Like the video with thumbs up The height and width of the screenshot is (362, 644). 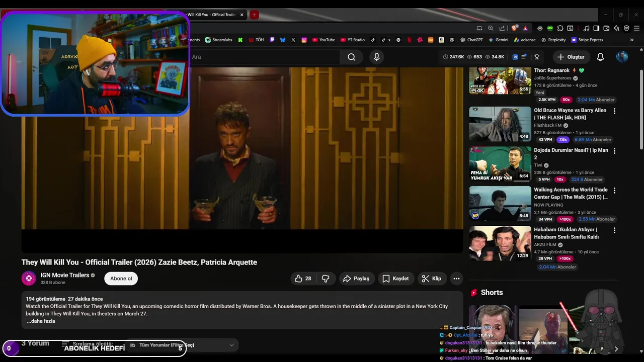303,279
